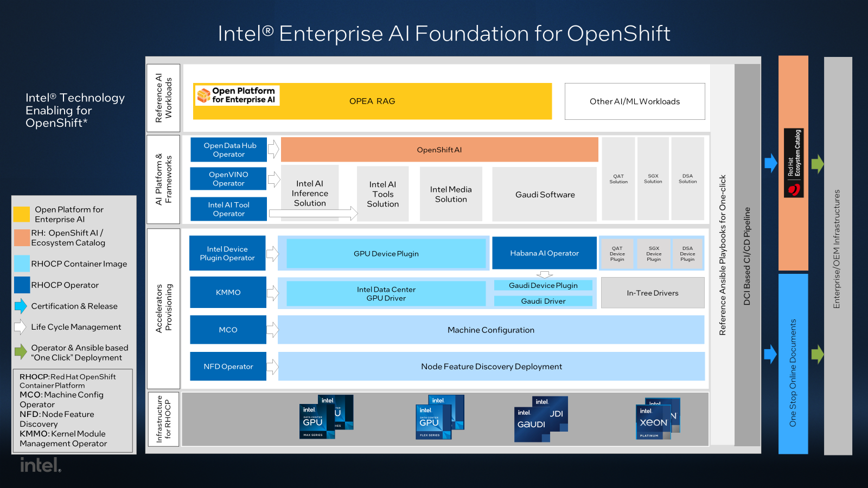This screenshot has height=488, width=868.
Task: Select the Open Data Hub Operator box
Action: (228, 150)
